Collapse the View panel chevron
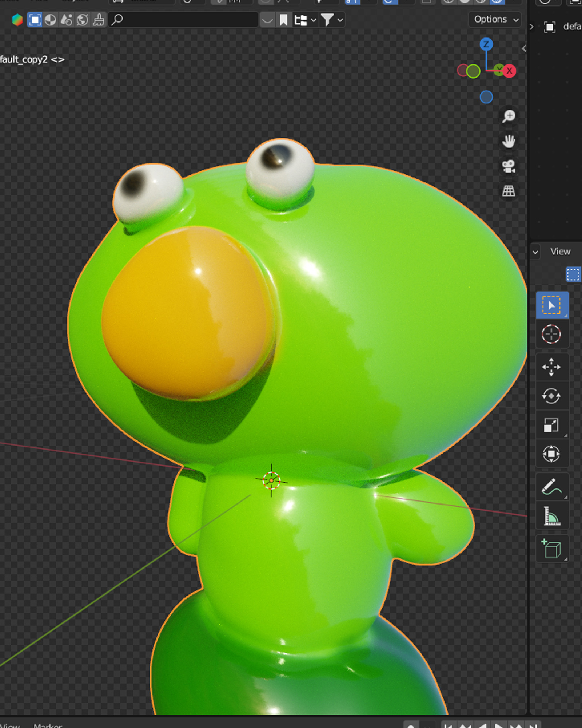Screen dimensions: 582x728 tap(535, 252)
